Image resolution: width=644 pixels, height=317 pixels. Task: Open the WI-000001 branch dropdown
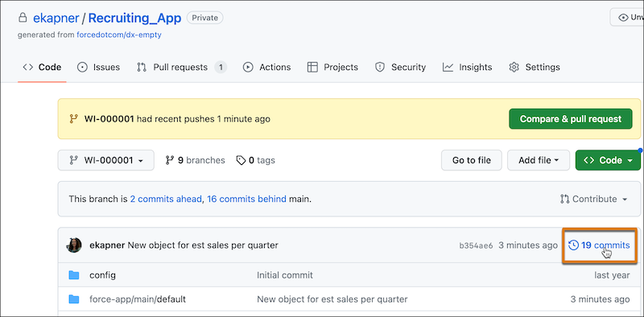pos(106,160)
